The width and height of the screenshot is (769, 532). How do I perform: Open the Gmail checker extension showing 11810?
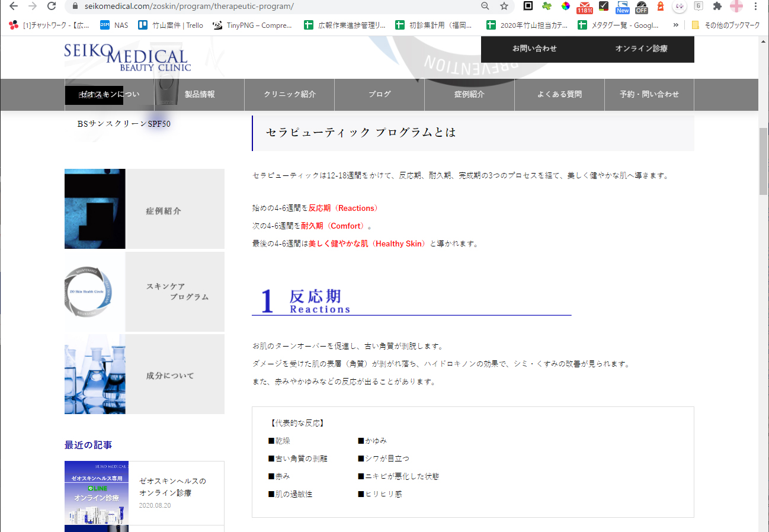585,7
